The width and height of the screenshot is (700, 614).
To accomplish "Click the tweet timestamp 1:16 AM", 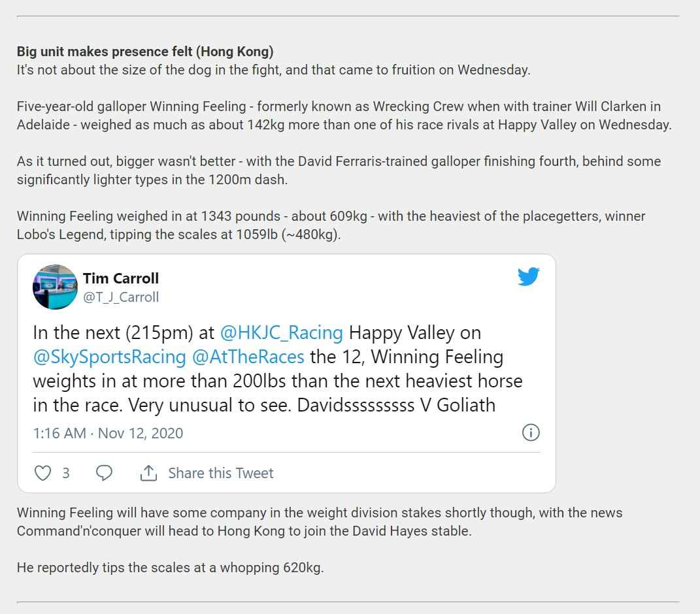I will [x=59, y=433].
